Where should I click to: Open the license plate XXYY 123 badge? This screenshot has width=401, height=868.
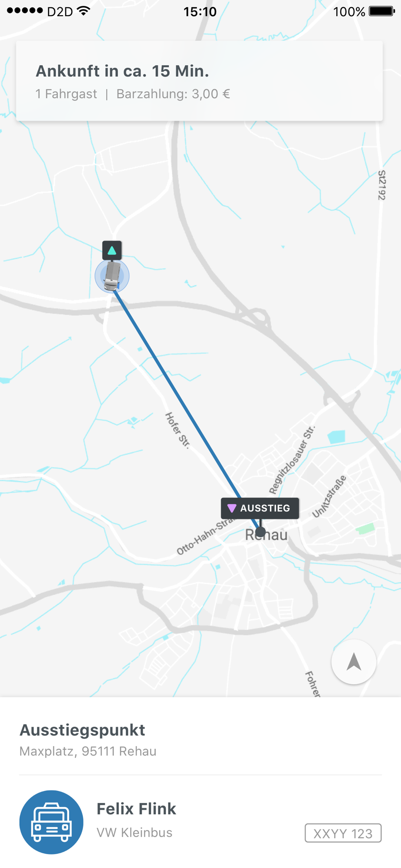[x=343, y=833]
